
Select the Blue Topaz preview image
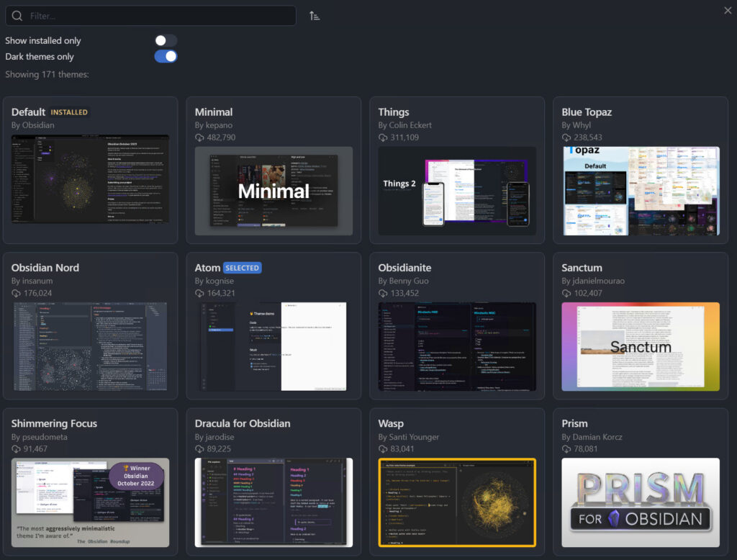641,191
